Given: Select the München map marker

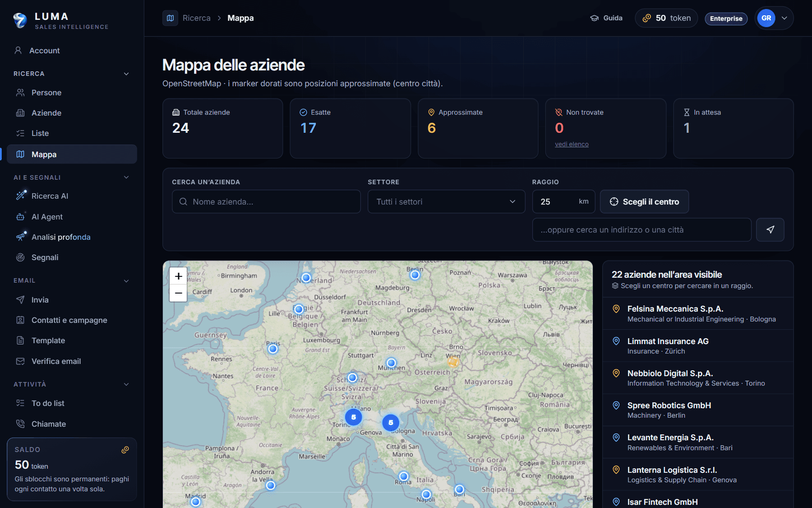Looking at the screenshot, I should 391,363.
